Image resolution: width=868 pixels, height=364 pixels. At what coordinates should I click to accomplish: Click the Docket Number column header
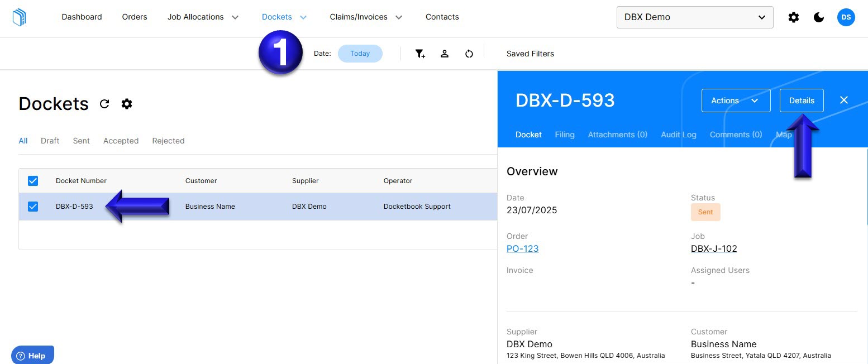coord(81,181)
